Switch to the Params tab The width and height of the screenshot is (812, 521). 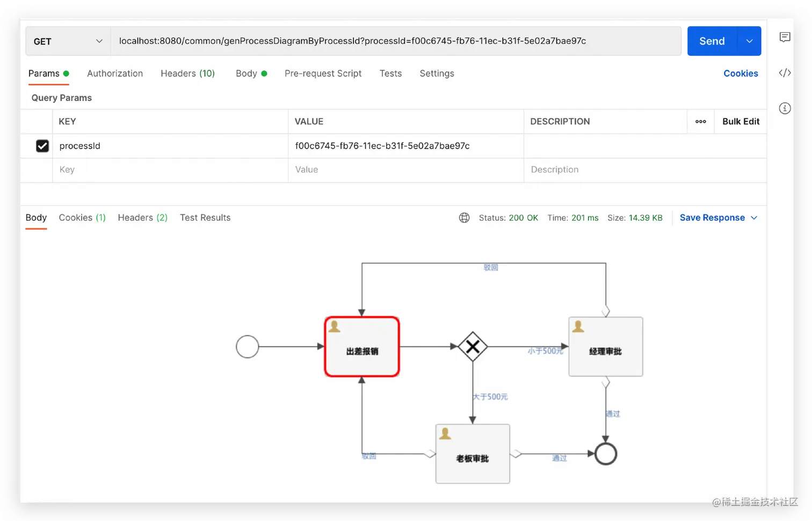48,74
